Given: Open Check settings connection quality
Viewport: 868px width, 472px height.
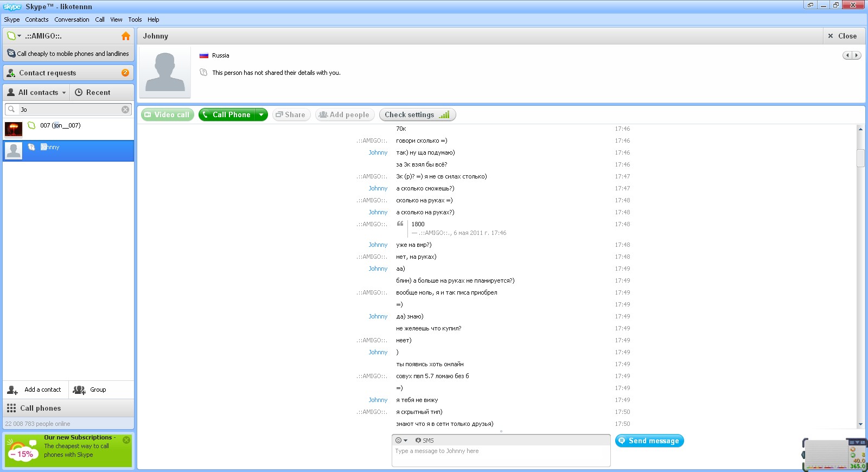Looking at the screenshot, I should tap(418, 114).
